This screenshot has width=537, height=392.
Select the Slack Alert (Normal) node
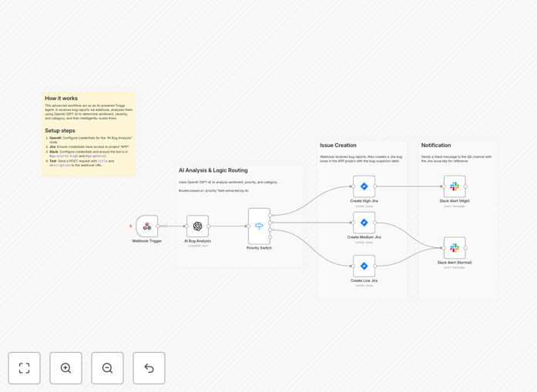(x=455, y=248)
